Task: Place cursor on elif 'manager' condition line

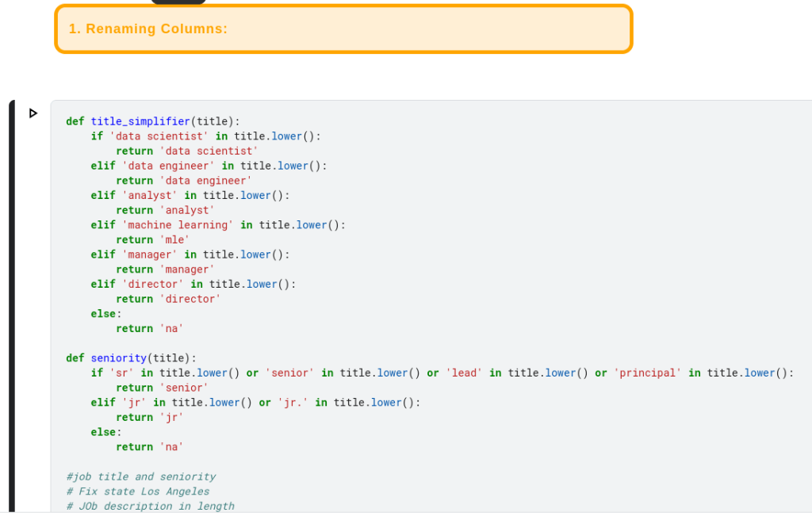Action: [190, 254]
